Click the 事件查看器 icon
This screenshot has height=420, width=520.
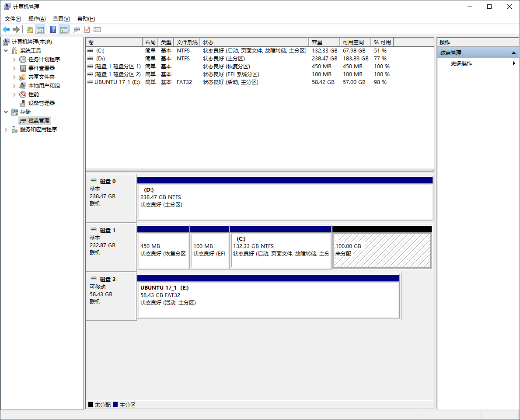tap(23, 68)
